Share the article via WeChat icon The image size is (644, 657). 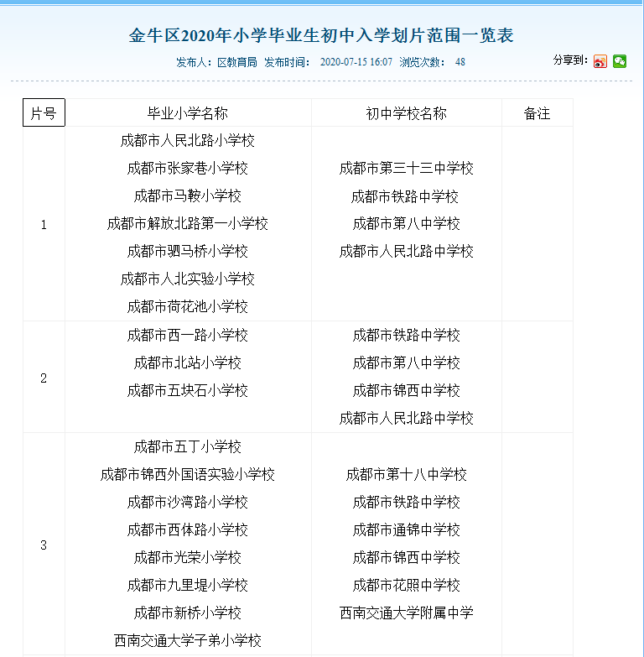tap(620, 61)
